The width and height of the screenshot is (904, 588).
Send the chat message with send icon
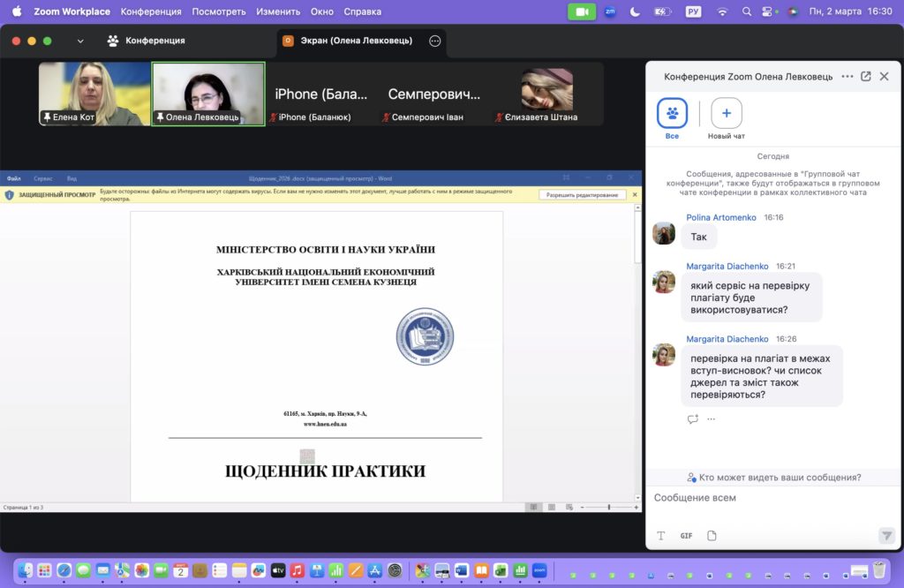coord(886,536)
